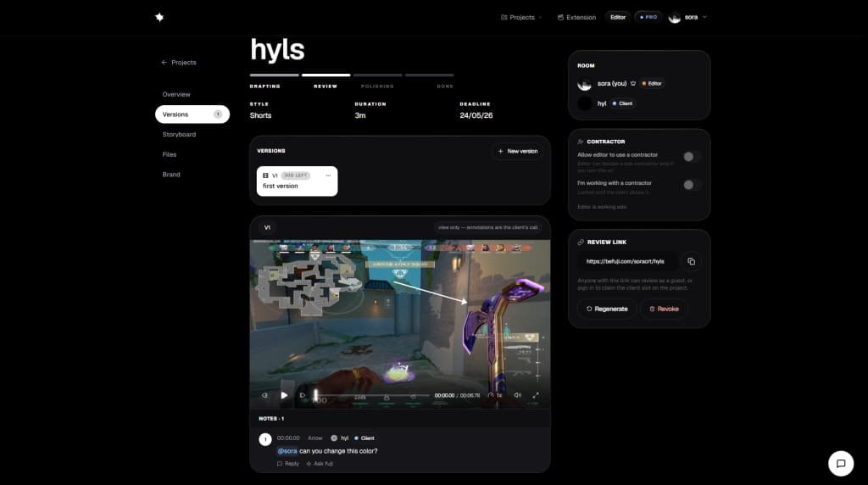This screenshot has height=485, width=868.
Task: Click crown icon next to sora (you)
Action: pos(632,84)
